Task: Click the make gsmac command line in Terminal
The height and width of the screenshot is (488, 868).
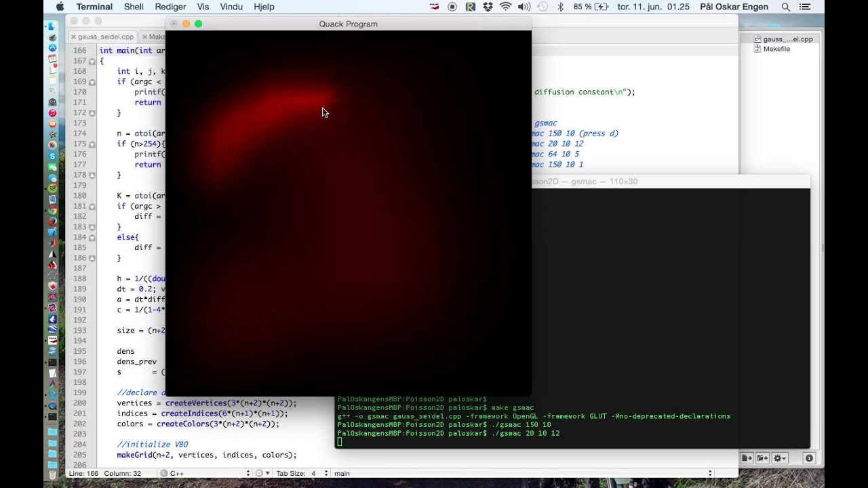Action: 435,408
